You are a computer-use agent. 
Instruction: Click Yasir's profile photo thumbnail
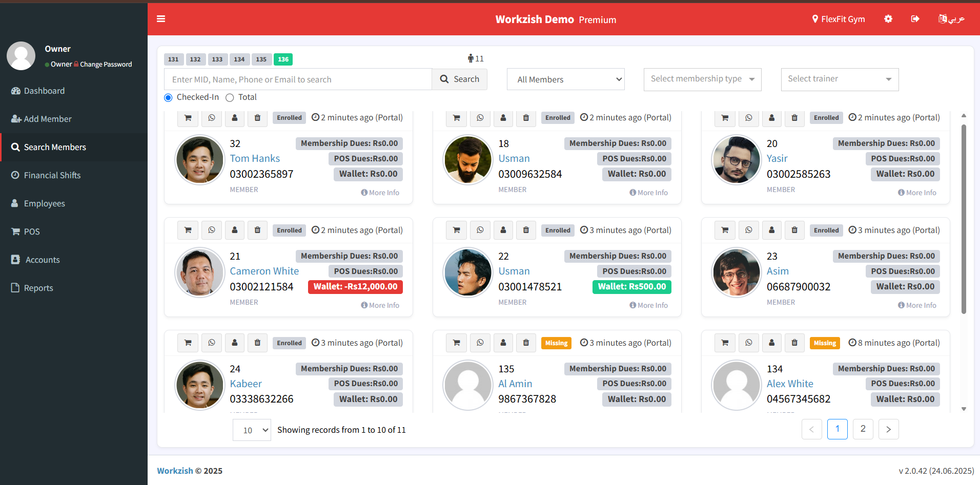[x=736, y=159]
